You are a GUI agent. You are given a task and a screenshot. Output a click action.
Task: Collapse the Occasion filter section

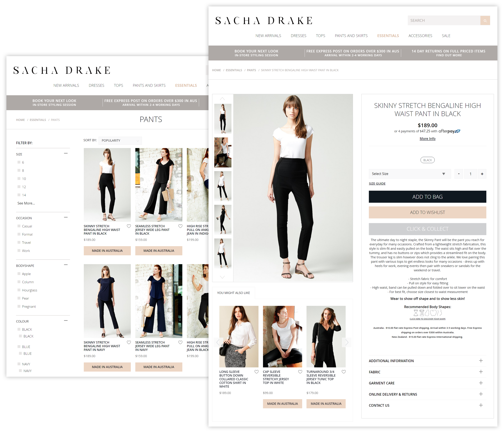pyautogui.click(x=66, y=217)
